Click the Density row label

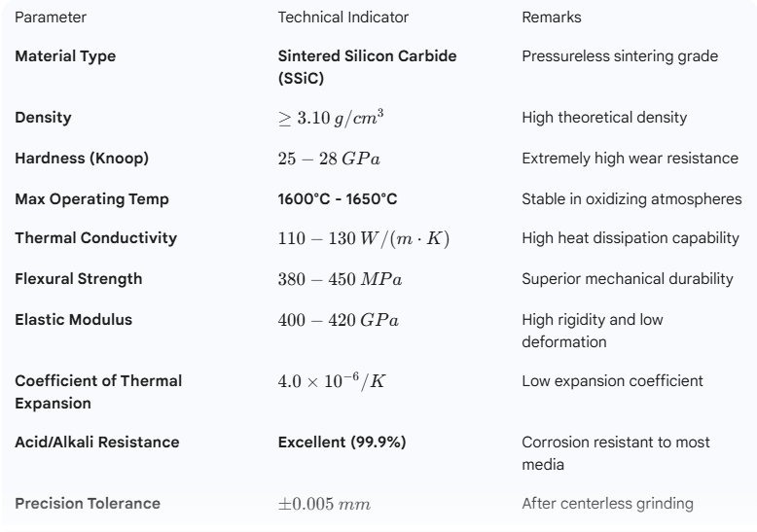coord(43,118)
